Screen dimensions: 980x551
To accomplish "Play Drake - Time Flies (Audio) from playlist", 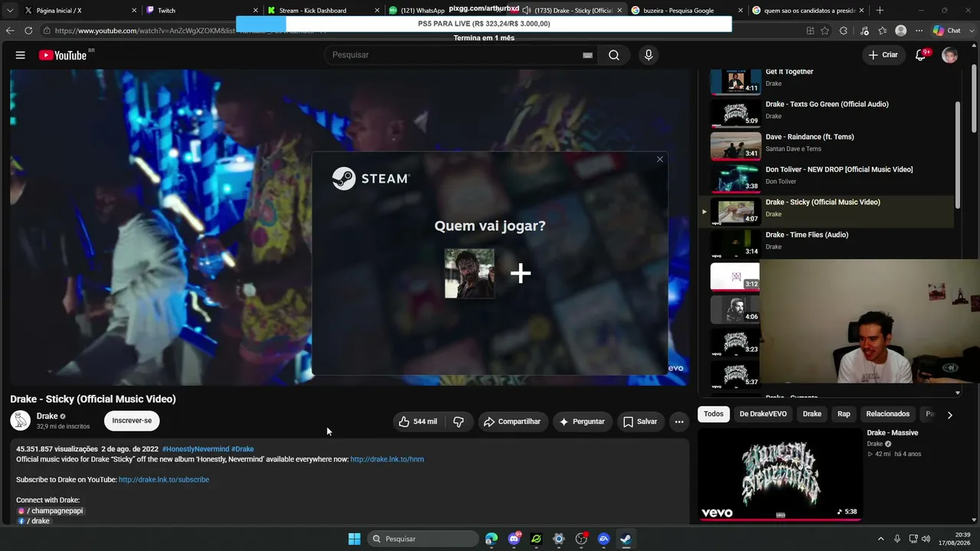I will pyautogui.click(x=827, y=243).
